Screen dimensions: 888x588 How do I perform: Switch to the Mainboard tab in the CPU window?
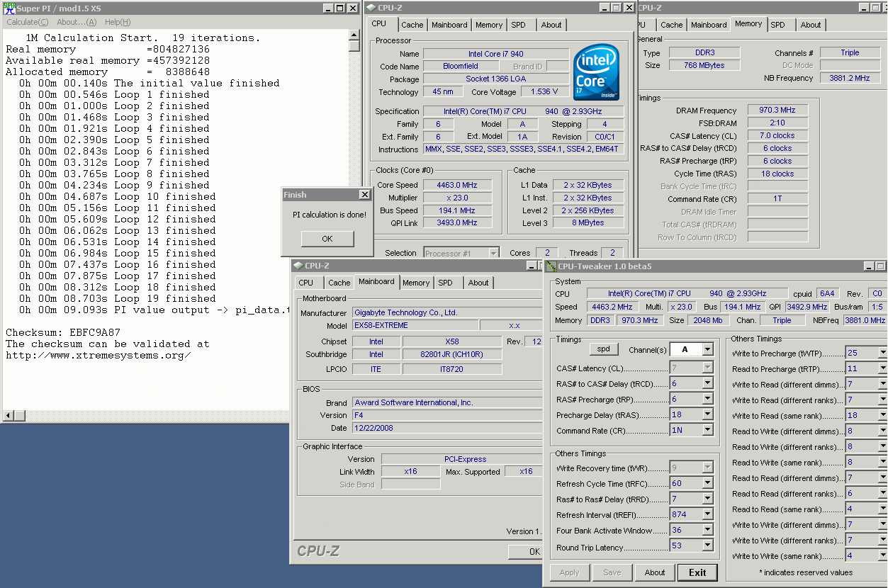(449, 25)
